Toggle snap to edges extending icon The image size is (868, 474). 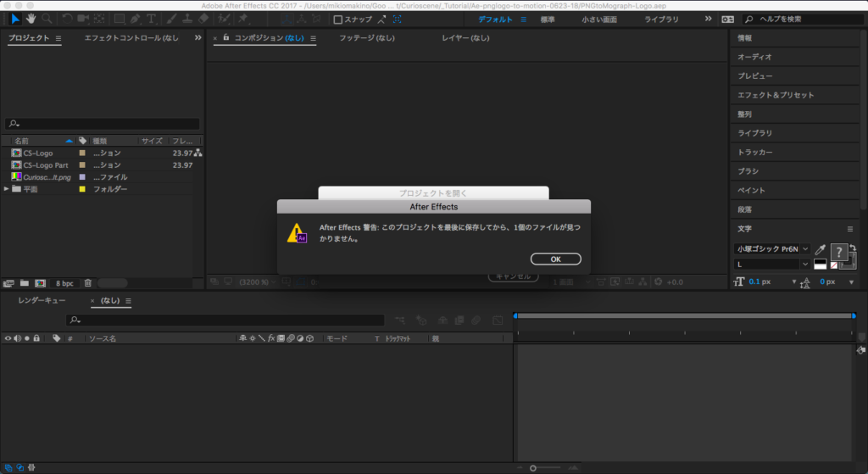[x=381, y=20]
